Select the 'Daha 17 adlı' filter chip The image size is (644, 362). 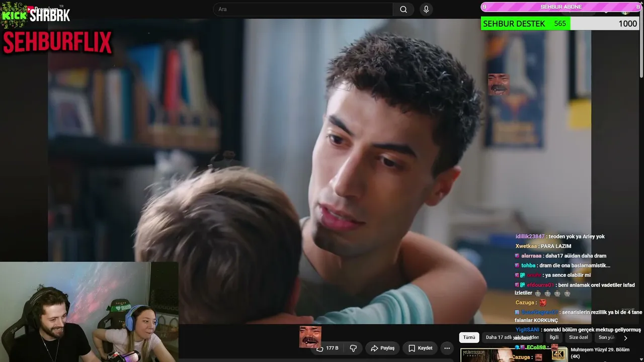(512, 337)
